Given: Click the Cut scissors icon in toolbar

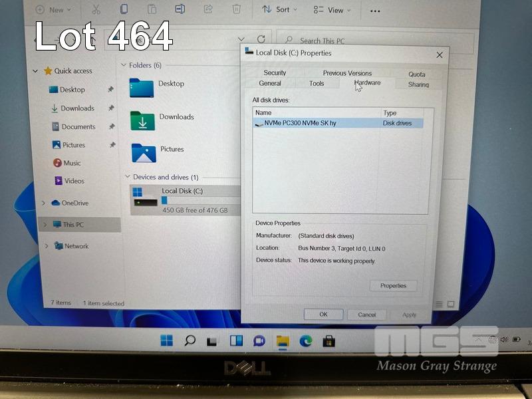Looking at the screenshot, I should point(96,9).
